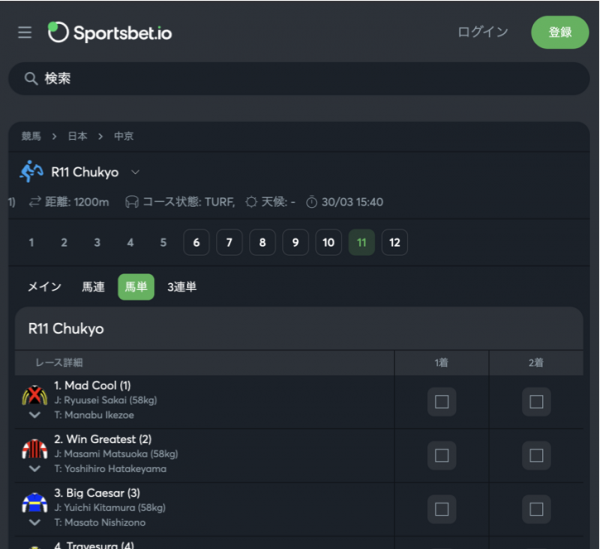Click the green 登録 button
600x549 pixels.
pyautogui.click(x=560, y=32)
